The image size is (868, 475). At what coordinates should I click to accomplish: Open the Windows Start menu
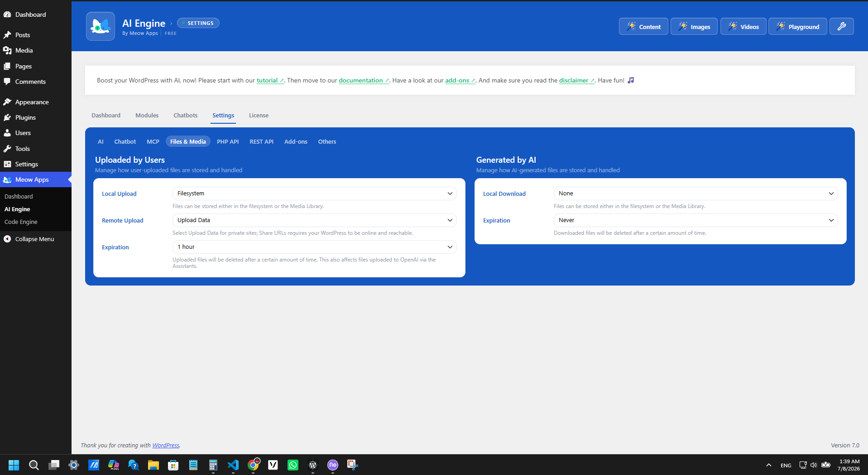tap(14, 465)
